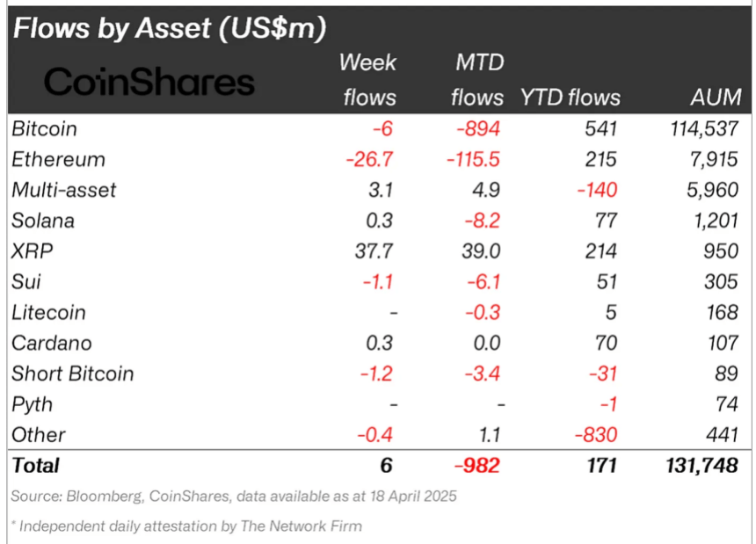This screenshot has width=756, height=544.
Task: Select the MTD flows column header
Action: coord(476,80)
